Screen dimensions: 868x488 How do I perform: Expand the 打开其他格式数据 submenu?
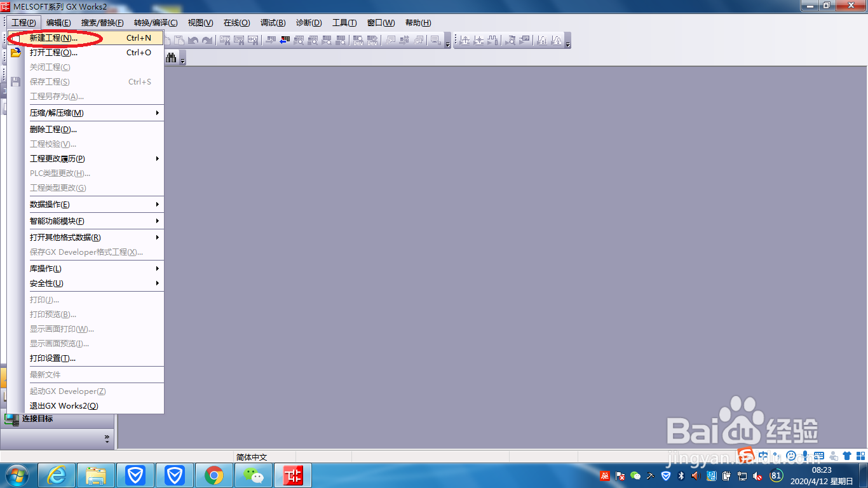click(x=95, y=237)
